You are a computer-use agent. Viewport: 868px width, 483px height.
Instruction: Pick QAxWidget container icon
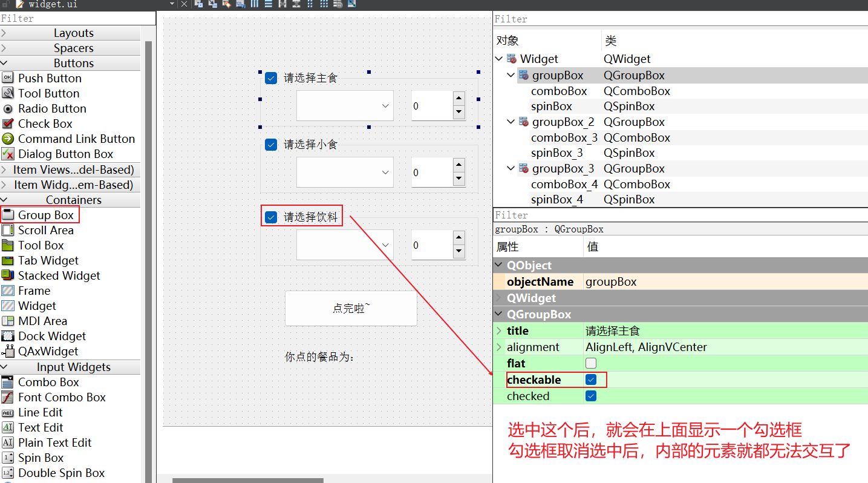click(x=8, y=351)
